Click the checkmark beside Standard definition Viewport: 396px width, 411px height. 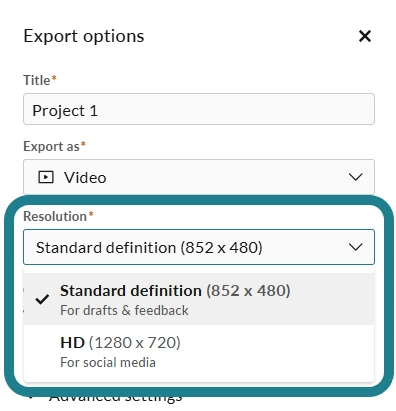[x=42, y=299]
